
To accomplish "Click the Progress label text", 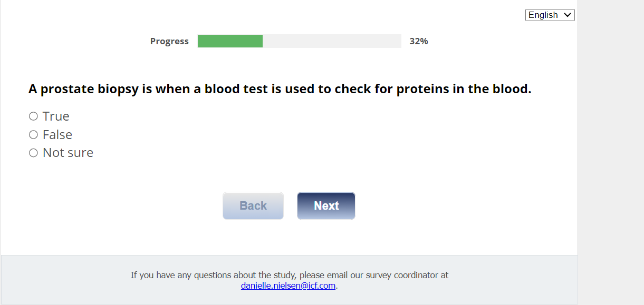I will pos(169,41).
